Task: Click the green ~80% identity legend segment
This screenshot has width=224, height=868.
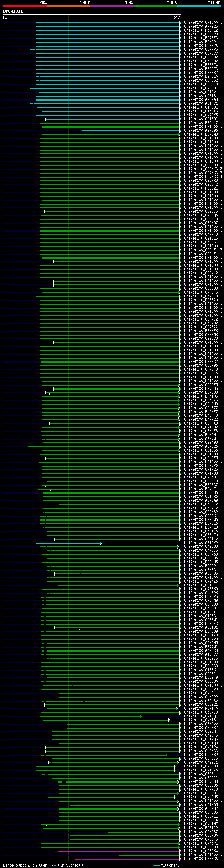Action: click(x=155, y=6)
